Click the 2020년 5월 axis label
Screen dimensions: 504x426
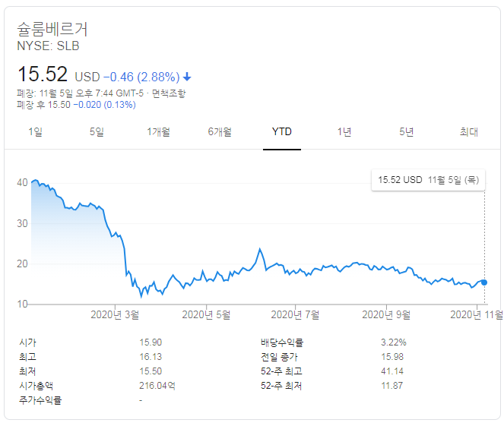click(206, 314)
